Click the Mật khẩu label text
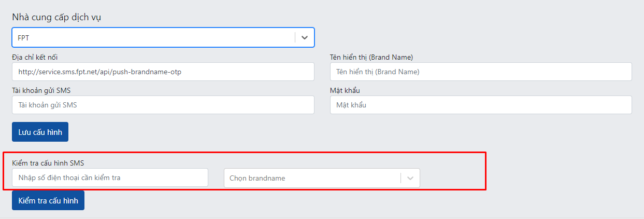 345,90
